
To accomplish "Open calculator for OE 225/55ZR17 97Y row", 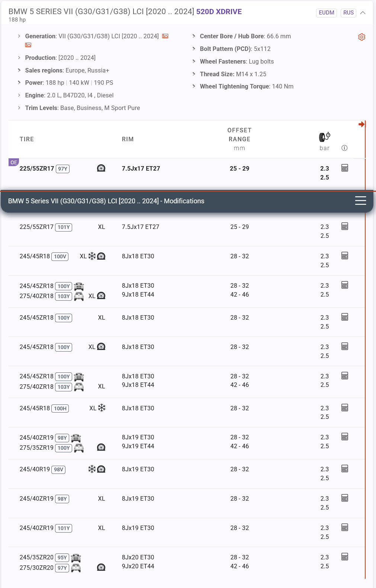I will coord(345,168).
